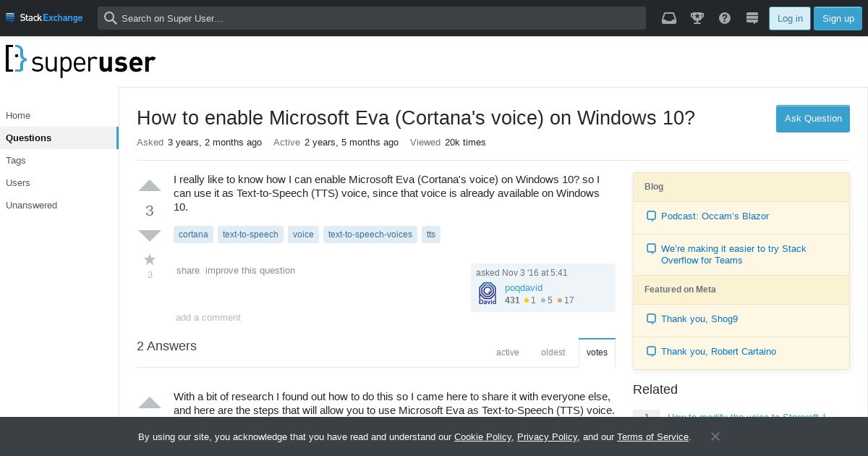
Task: Open the Privacy Policy link
Action: pos(547,437)
